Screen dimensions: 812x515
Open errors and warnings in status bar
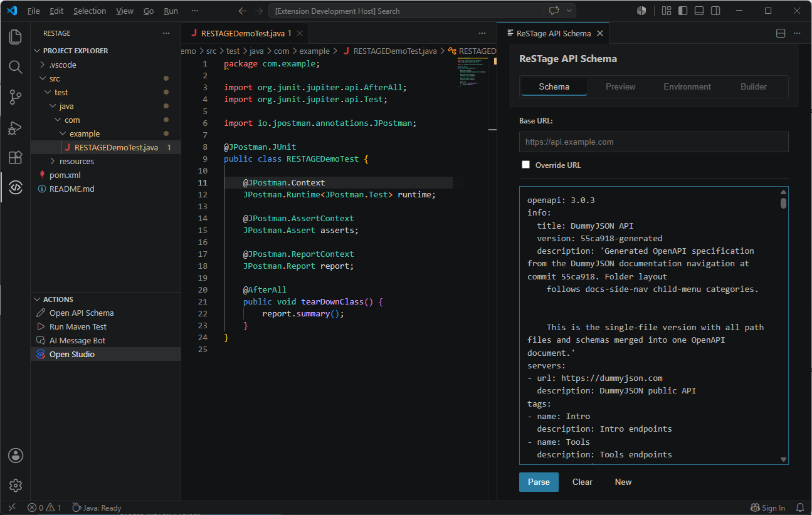(x=45, y=507)
